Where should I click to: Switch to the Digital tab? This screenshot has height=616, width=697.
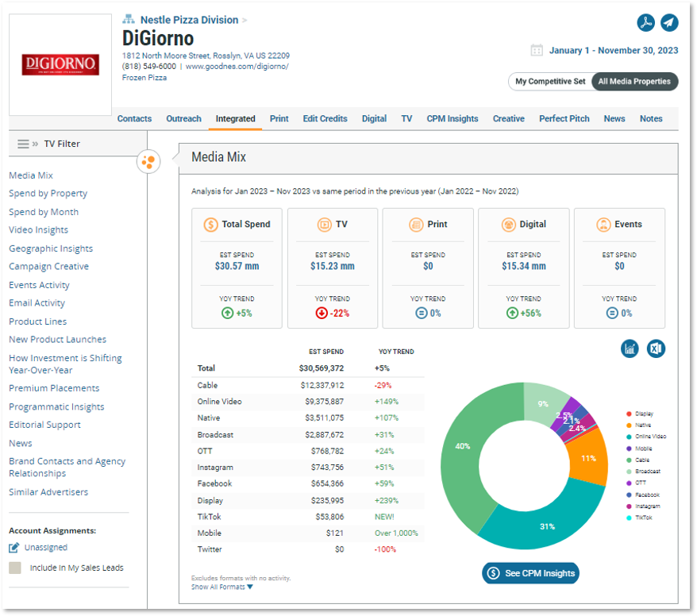[x=374, y=118]
